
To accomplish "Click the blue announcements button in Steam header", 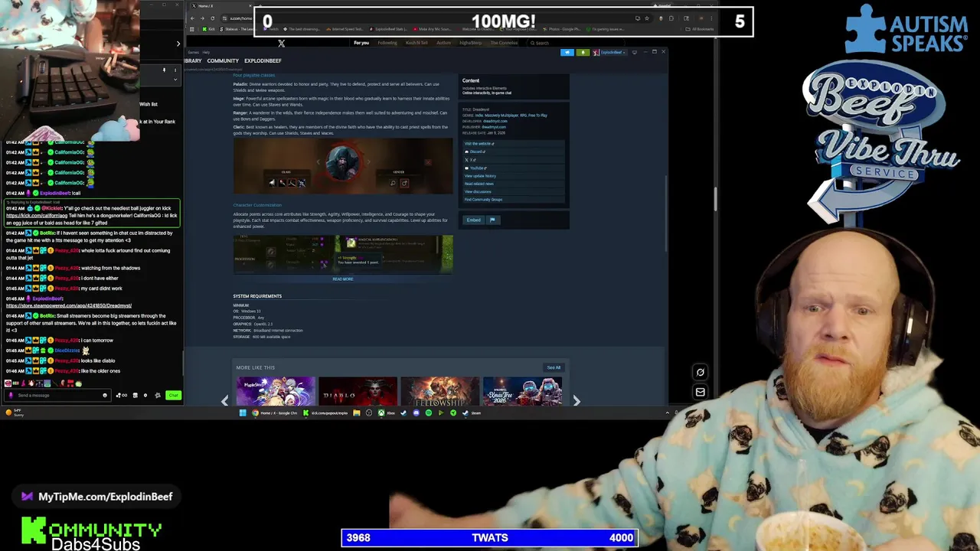I will [x=567, y=52].
